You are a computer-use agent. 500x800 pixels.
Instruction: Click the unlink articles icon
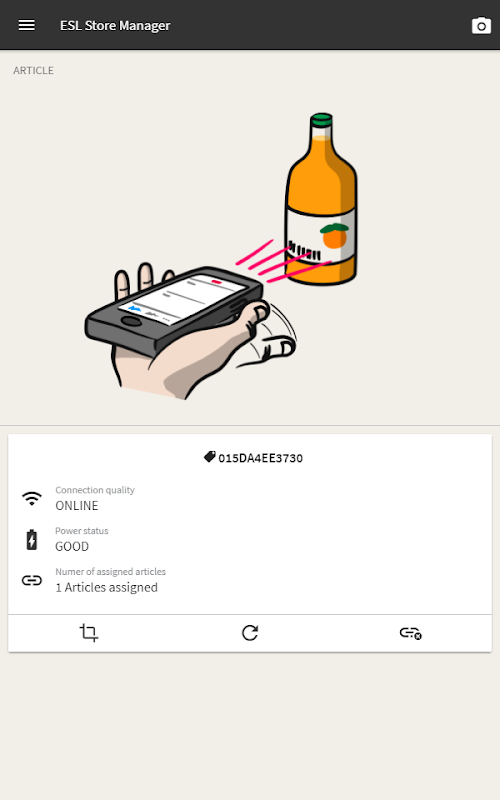(x=411, y=633)
